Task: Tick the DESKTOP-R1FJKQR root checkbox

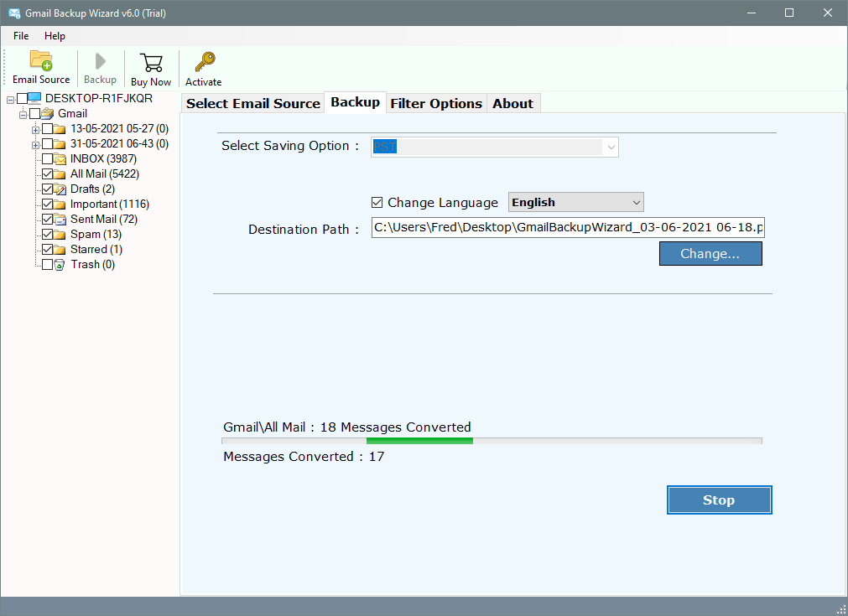Action: click(22, 98)
